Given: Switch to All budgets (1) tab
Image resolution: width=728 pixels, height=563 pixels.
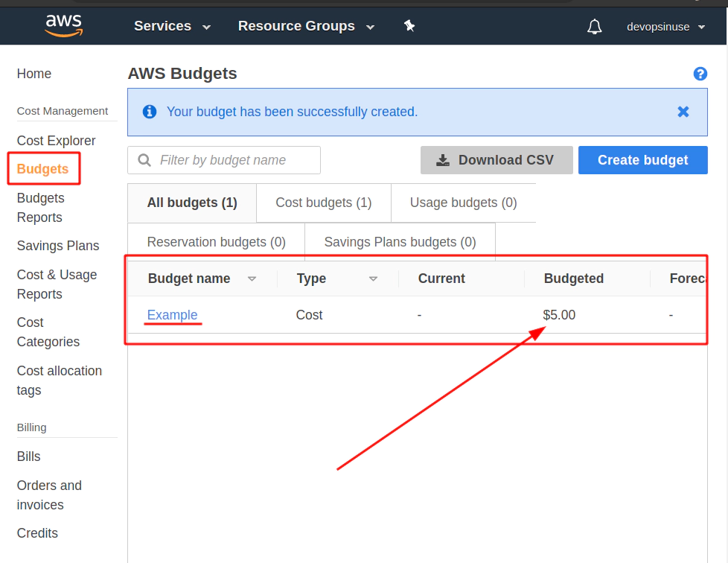Looking at the screenshot, I should click(x=192, y=203).
